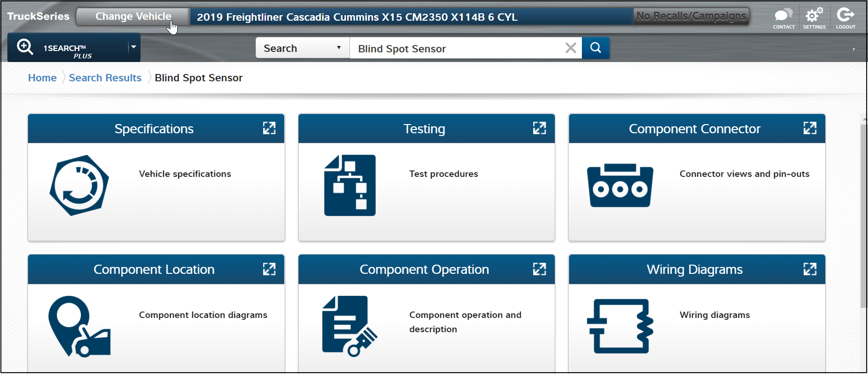868x374 pixels.
Task: Click the Component Operation document icon
Action: point(350,326)
